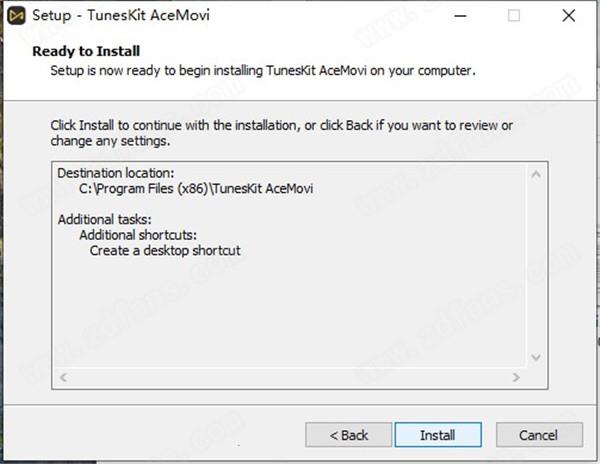Click the "Destination location:" label
600x464 pixels.
pos(116,173)
